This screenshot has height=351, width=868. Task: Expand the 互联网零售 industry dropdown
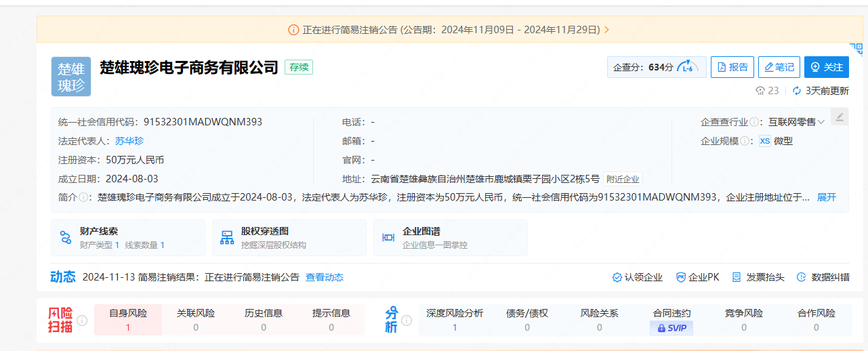point(796,122)
